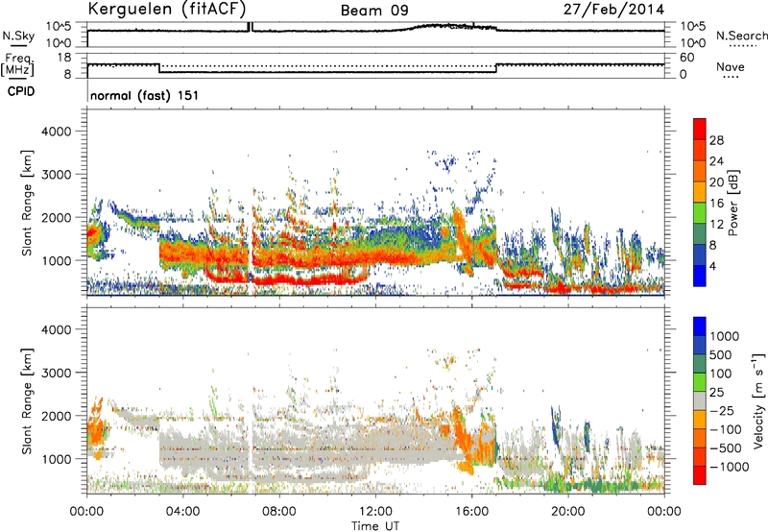The width and height of the screenshot is (768, 532).
Task: Click the 'CPID' label
Action: coord(21,91)
